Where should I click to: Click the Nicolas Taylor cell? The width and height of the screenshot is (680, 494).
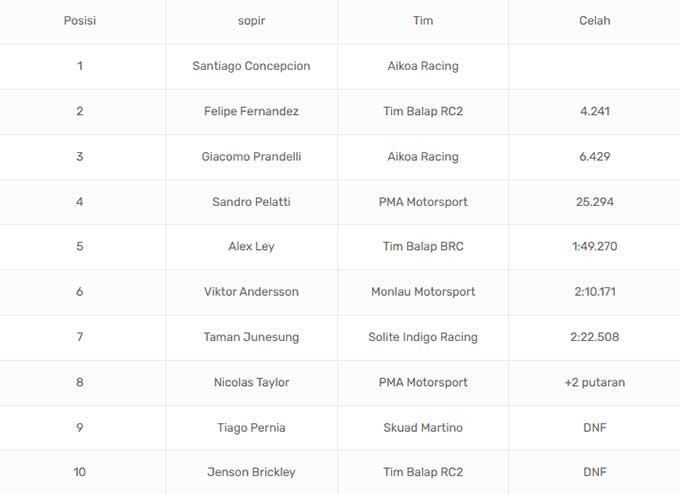tap(251, 382)
